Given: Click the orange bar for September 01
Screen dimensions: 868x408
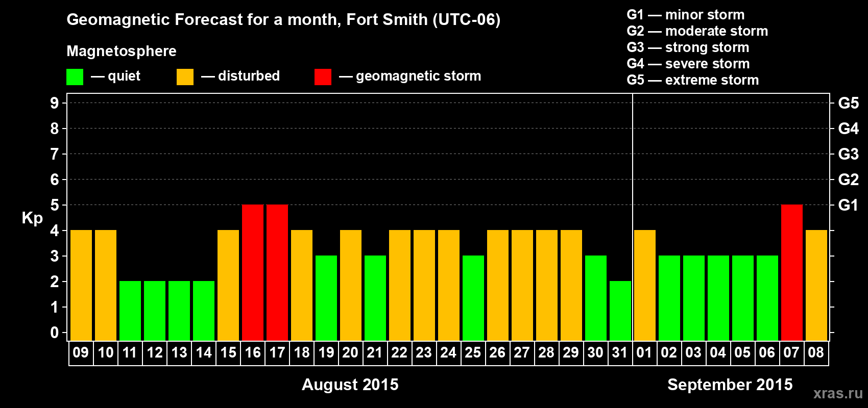Looking at the screenshot, I should 645,285.
